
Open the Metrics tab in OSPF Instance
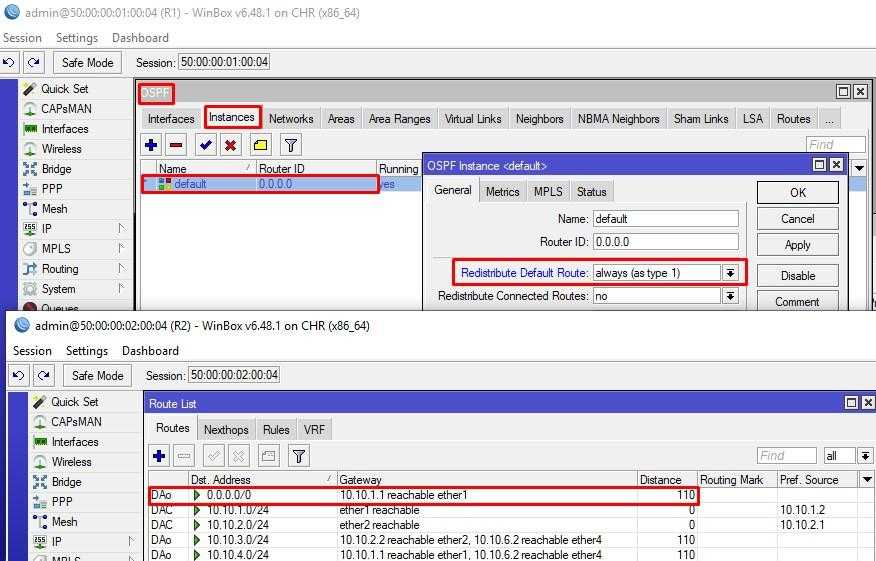point(502,192)
